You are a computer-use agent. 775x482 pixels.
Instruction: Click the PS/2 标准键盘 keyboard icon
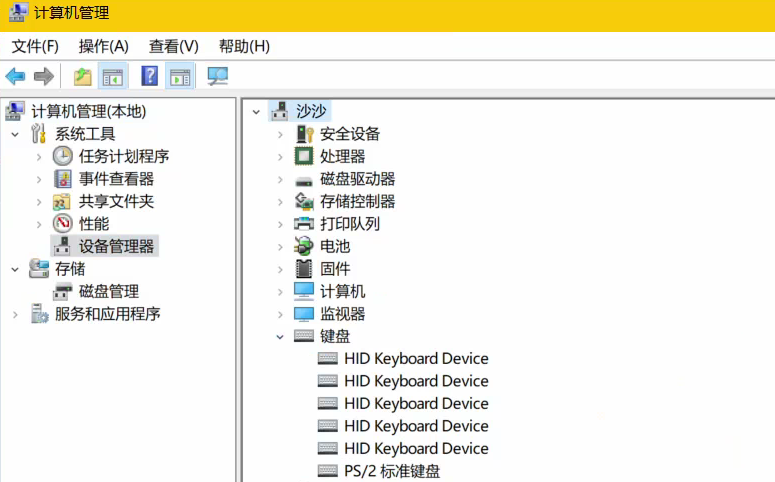[x=328, y=470]
